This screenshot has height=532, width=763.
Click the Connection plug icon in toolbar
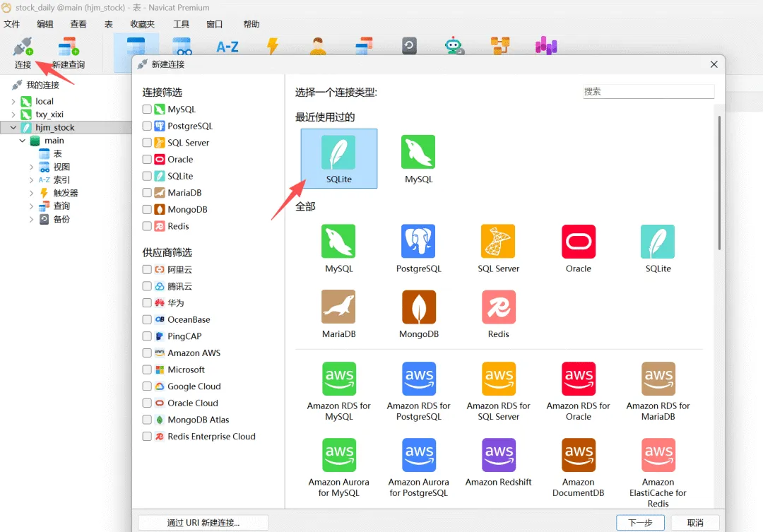click(23, 48)
